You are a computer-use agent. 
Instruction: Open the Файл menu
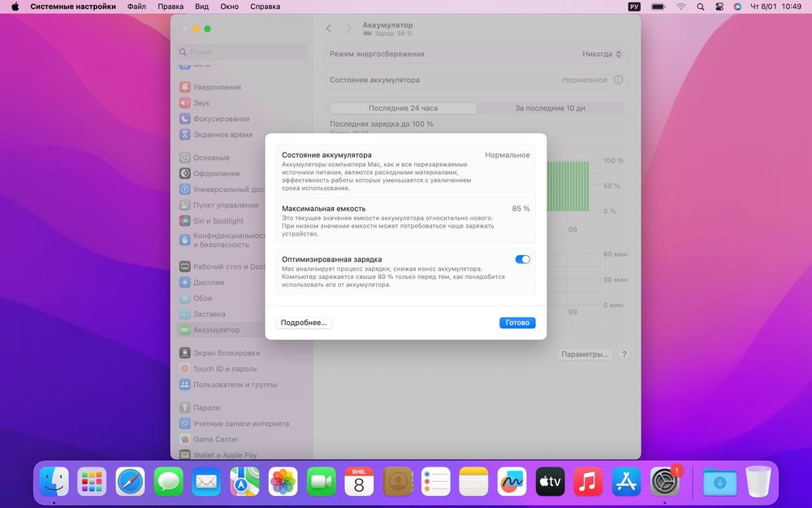[x=136, y=7]
